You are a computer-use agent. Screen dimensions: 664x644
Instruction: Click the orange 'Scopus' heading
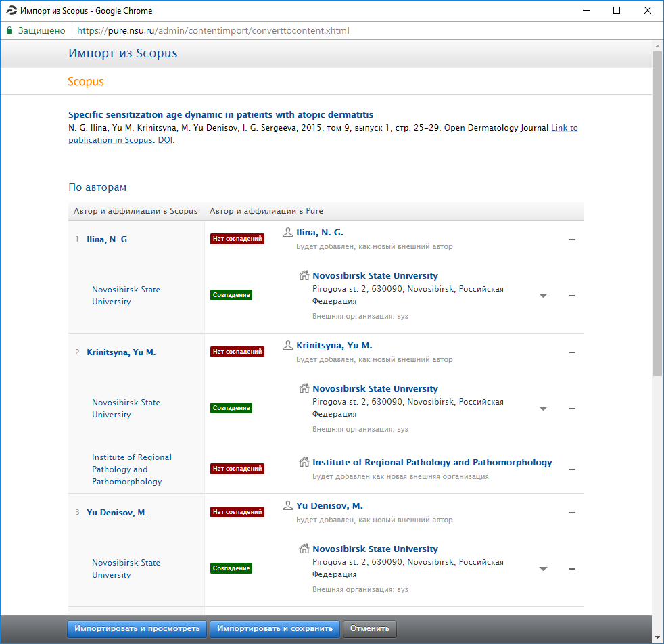click(86, 81)
